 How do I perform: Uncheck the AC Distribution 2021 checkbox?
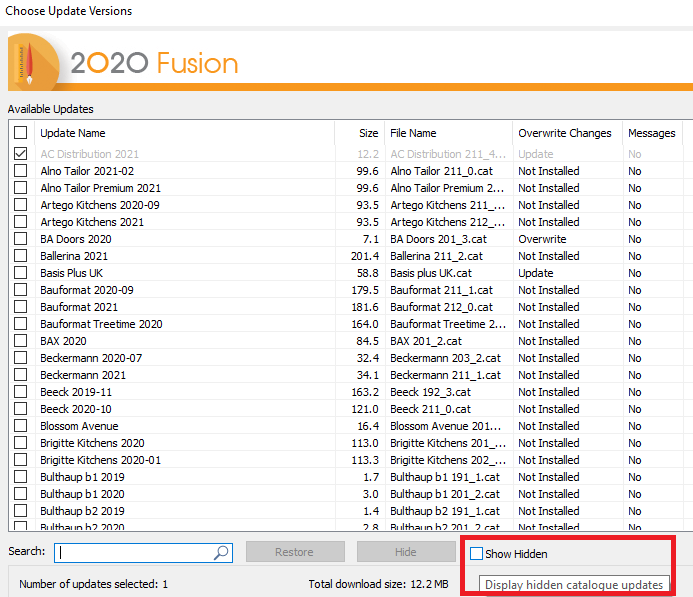tap(21, 154)
